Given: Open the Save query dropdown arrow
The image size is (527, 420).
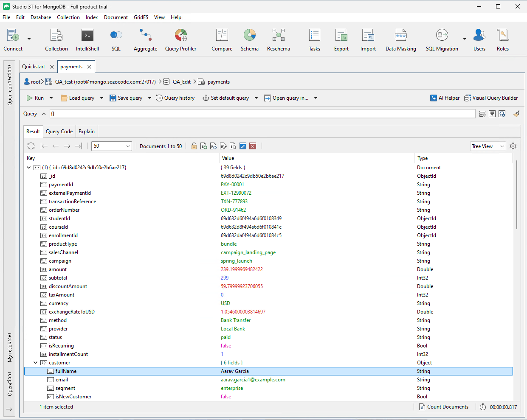Looking at the screenshot, I should click(x=149, y=98).
